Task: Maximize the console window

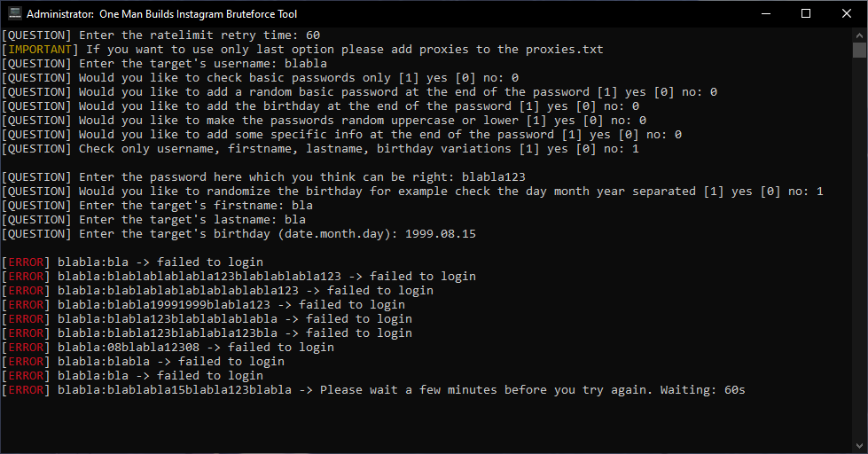Action: point(806,14)
